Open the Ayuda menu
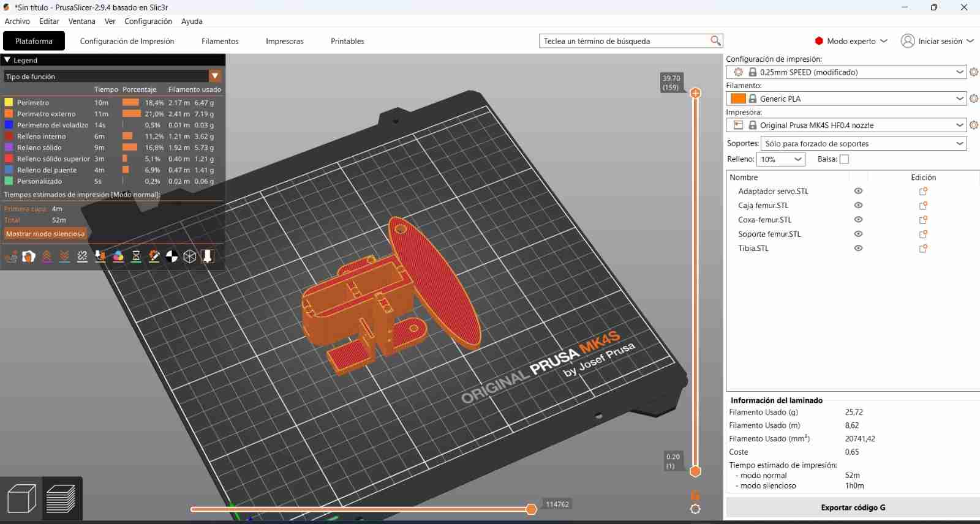The image size is (980, 524). click(x=192, y=21)
